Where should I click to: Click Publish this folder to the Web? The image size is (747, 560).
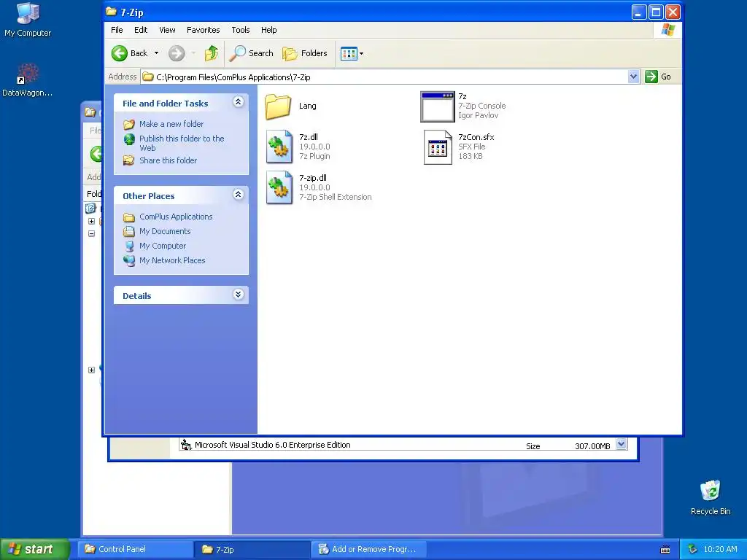click(182, 143)
